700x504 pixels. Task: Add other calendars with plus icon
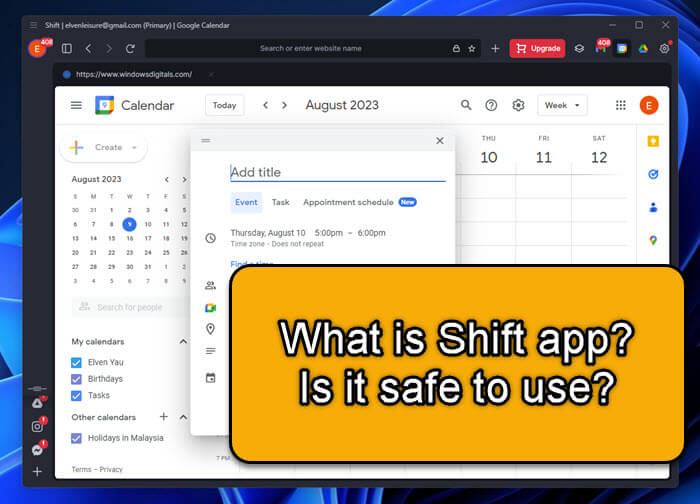click(164, 417)
